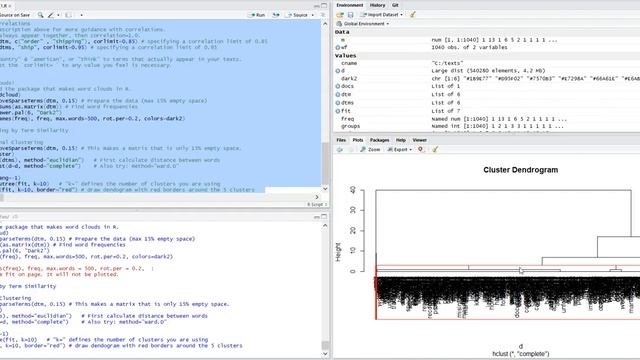Go to the next plot with the forward arrow
The width and height of the screenshot is (640, 360).
pyautogui.click(x=350, y=150)
